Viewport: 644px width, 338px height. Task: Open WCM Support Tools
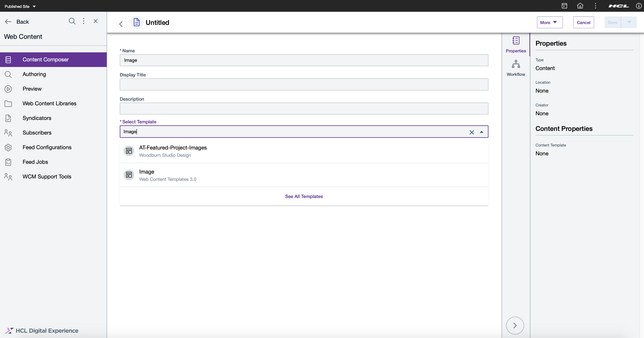point(53,177)
